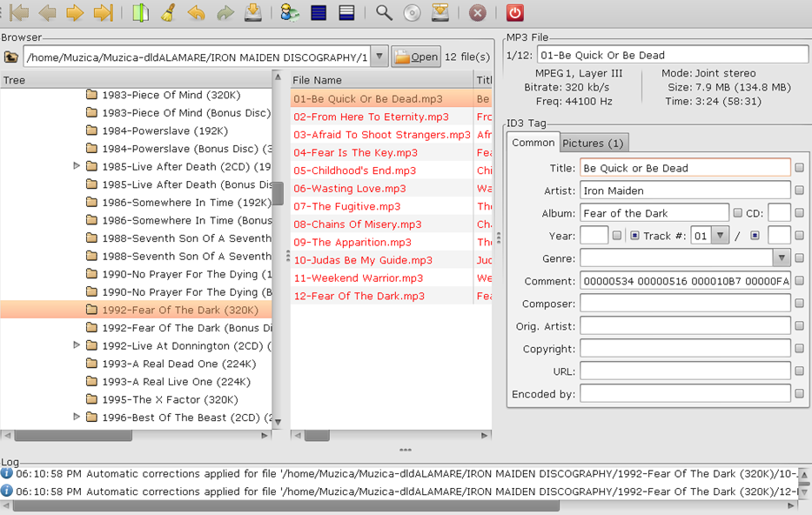The width and height of the screenshot is (812, 515).
Task: Open the scan files tool (green page icon)
Action: 140,12
